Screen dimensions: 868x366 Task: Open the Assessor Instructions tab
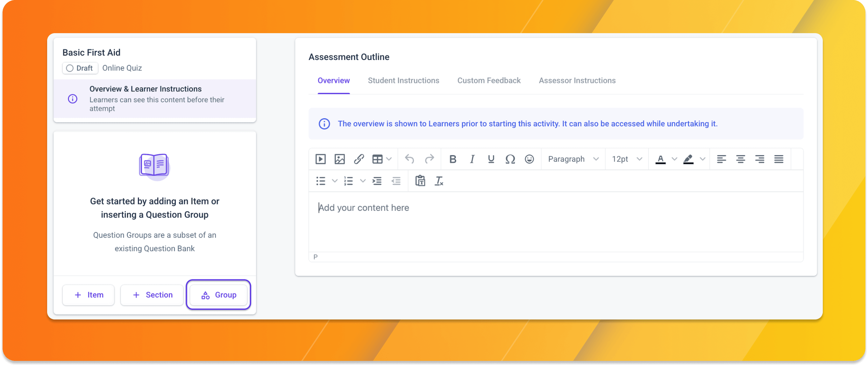pyautogui.click(x=577, y=81)
